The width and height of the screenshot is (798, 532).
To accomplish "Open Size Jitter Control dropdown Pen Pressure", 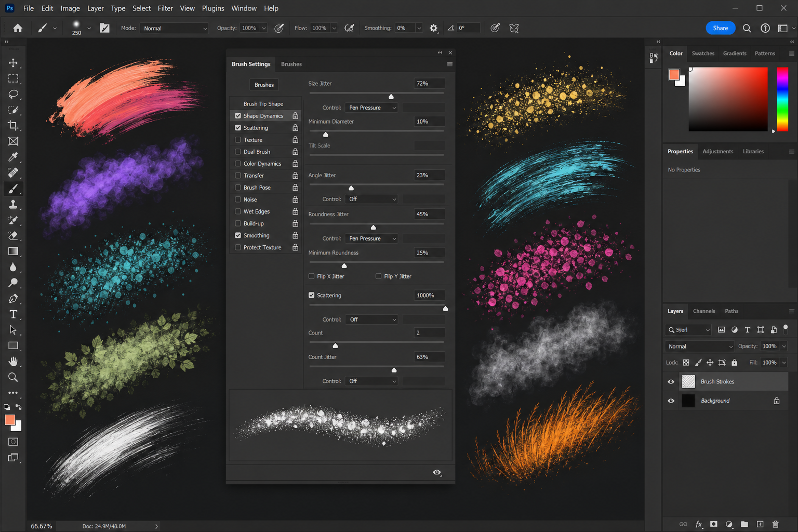I will [x=372, y=108].
